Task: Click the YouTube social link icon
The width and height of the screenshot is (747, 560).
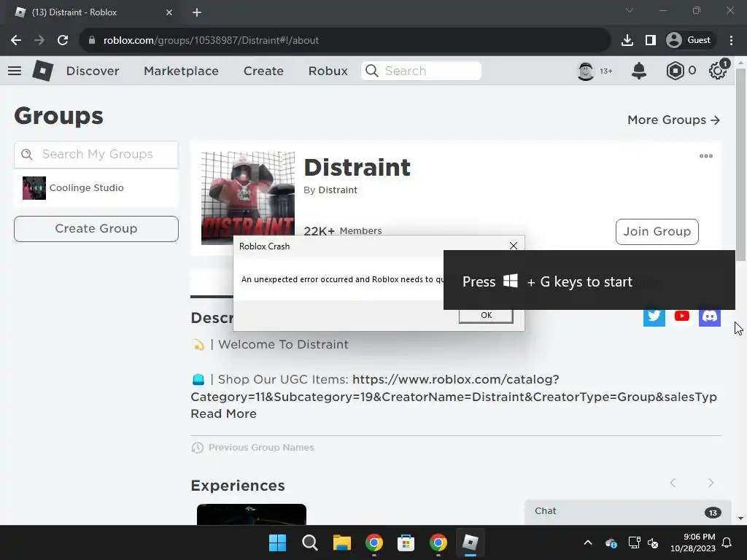Action: coord(682,316)
